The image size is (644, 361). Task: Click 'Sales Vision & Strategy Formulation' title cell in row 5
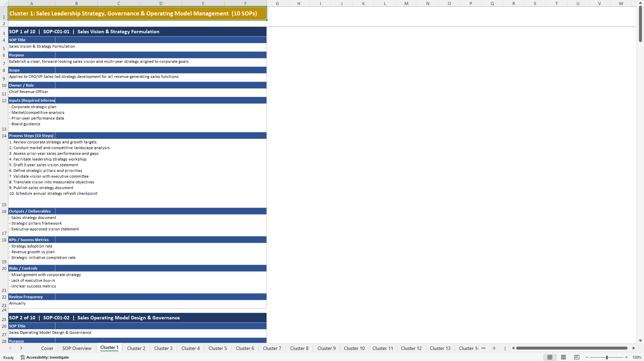tap(137, 47)
